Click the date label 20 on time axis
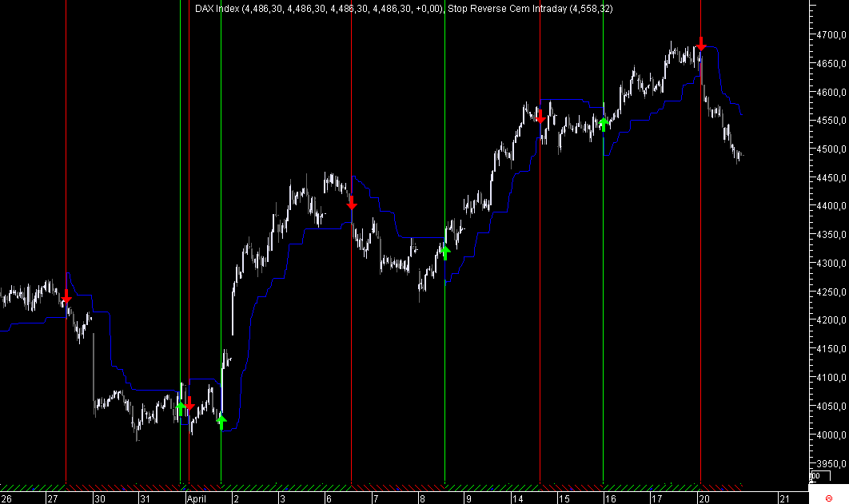 [x=704, y=498]
